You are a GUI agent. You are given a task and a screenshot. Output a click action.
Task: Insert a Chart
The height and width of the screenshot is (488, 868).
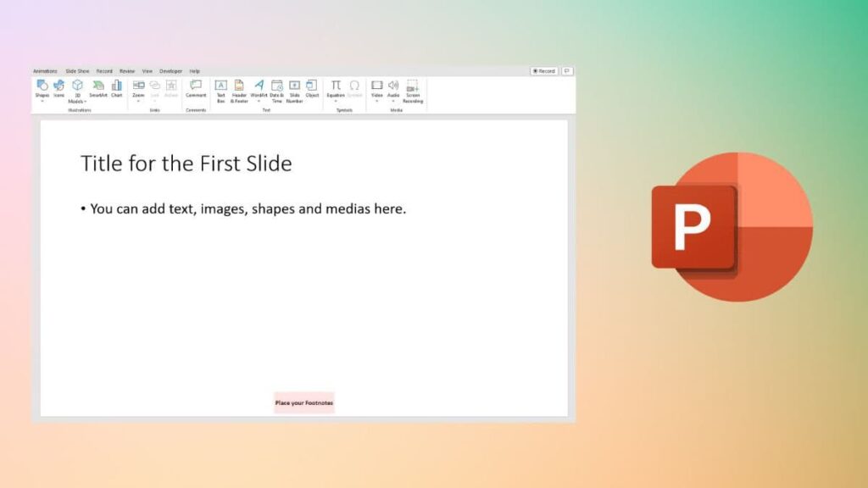117,88
